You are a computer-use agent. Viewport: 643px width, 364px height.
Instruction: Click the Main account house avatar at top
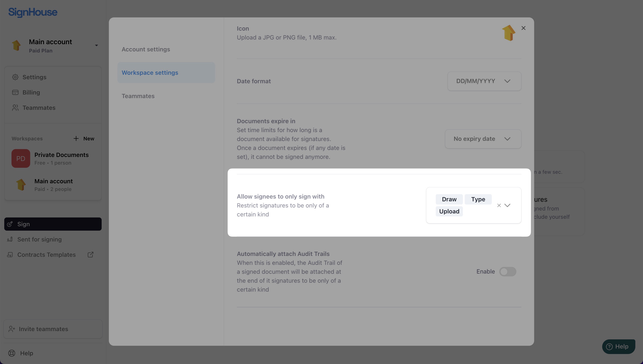tap(16, 45)
